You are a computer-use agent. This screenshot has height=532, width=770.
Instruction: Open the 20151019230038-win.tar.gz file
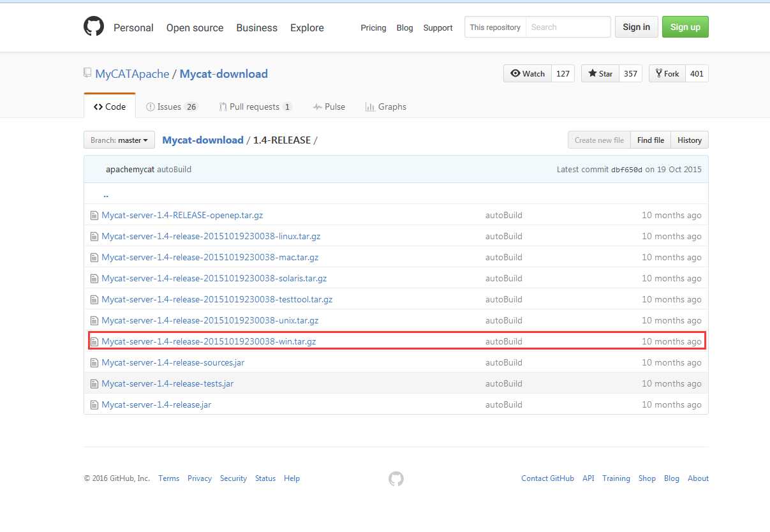pos(209,342)
